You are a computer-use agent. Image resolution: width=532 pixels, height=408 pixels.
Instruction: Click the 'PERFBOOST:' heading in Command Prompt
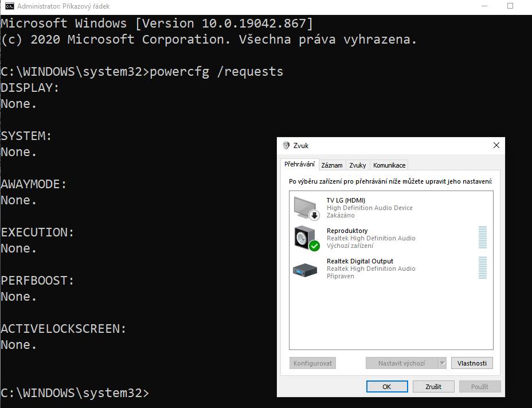coord(37,281)
